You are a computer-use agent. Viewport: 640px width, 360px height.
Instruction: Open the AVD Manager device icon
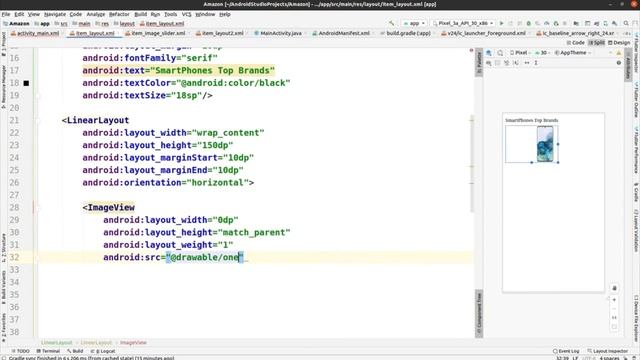click(605, 23)
